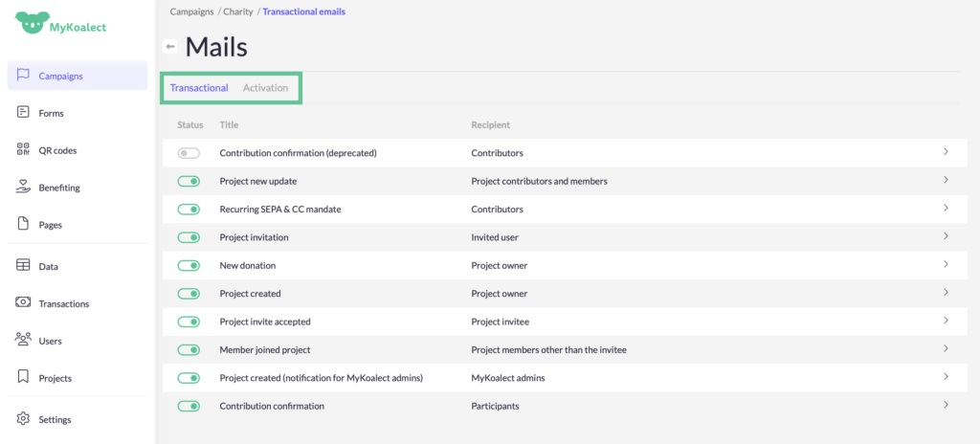Open Pages via the document icon
Screen dimensions: 980x444
click(x=24, y=224)
